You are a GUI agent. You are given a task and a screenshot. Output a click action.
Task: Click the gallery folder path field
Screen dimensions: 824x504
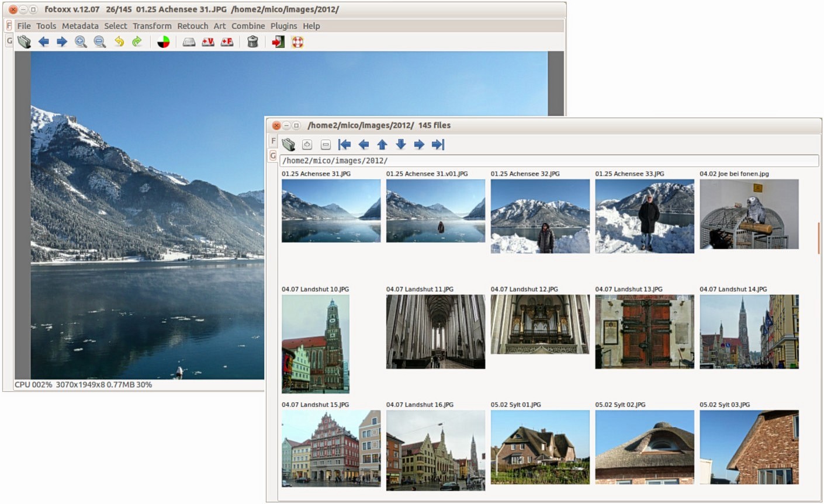tap(548, 161)
